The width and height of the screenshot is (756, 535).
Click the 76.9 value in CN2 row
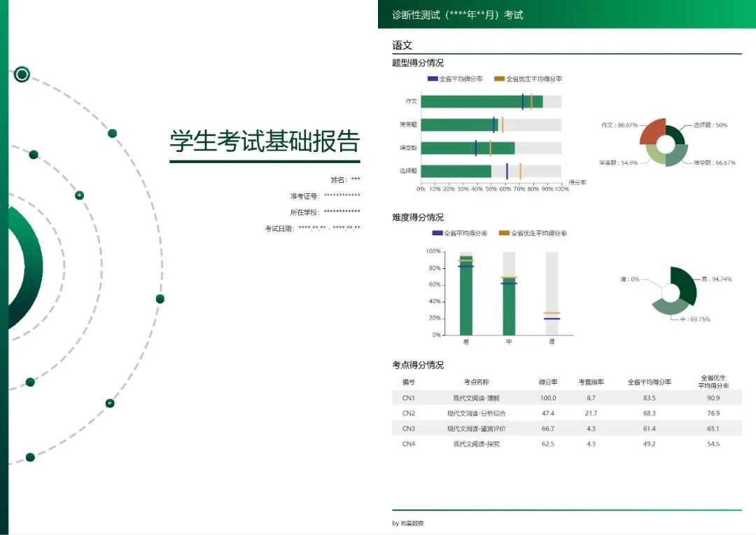(x=713, y=413)
